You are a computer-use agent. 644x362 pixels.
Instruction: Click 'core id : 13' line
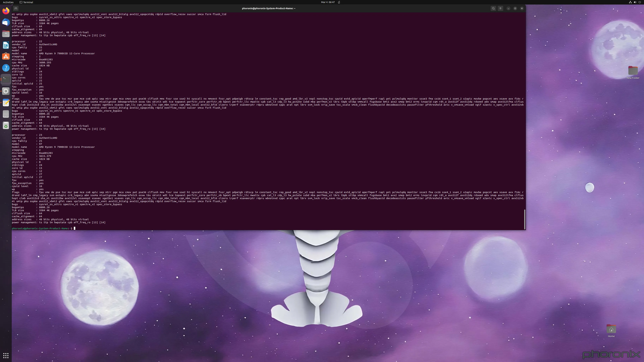[27, 168]
